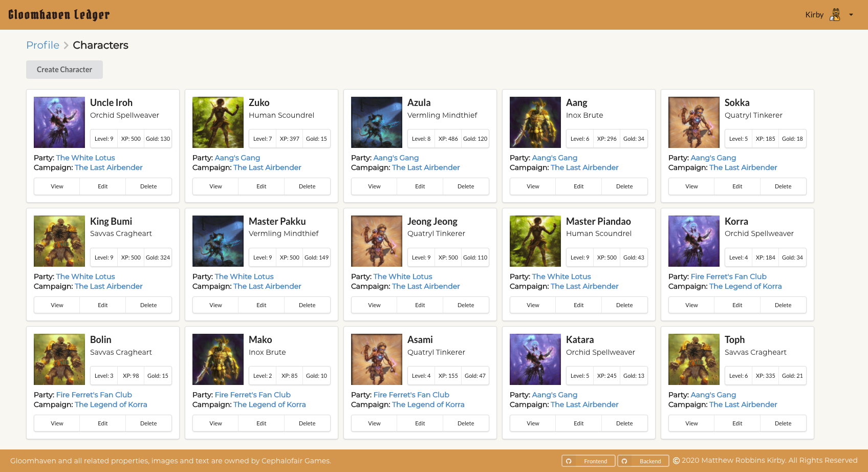Click the Kirby user avatar icon
Viewport: 868px width, 472px height.
(x=835, y=15)
